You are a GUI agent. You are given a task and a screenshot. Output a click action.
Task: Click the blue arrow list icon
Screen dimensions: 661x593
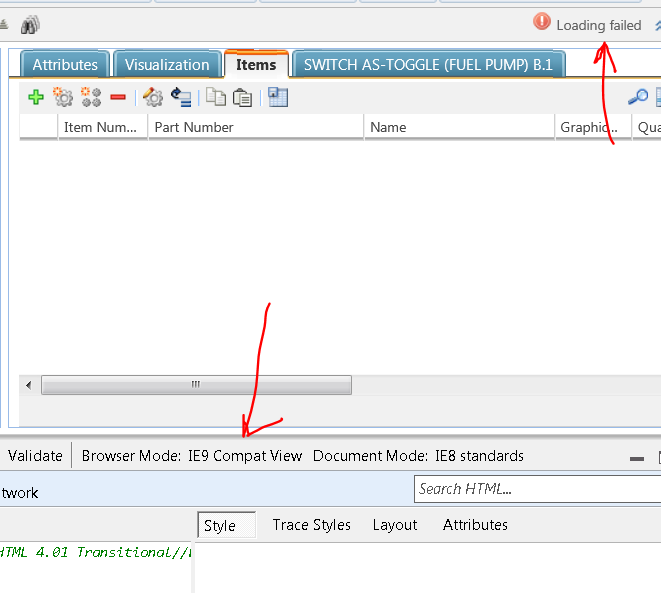[181, 97]
